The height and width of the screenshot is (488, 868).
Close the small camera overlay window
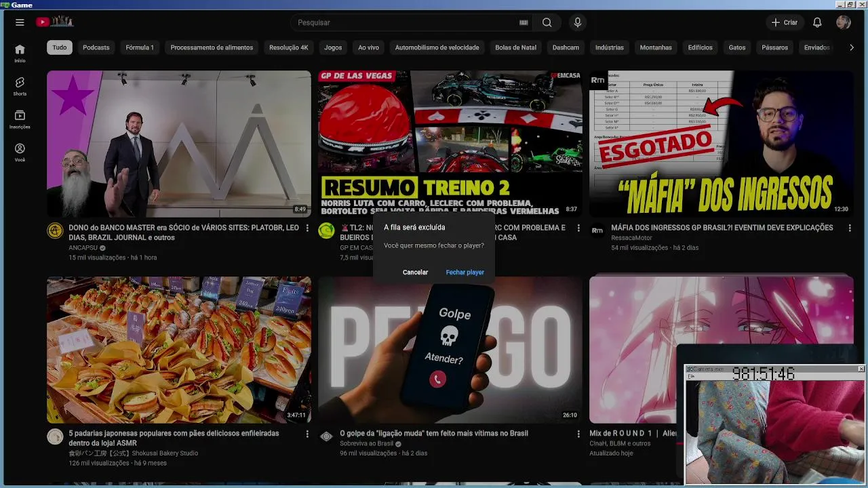point(861,369)
